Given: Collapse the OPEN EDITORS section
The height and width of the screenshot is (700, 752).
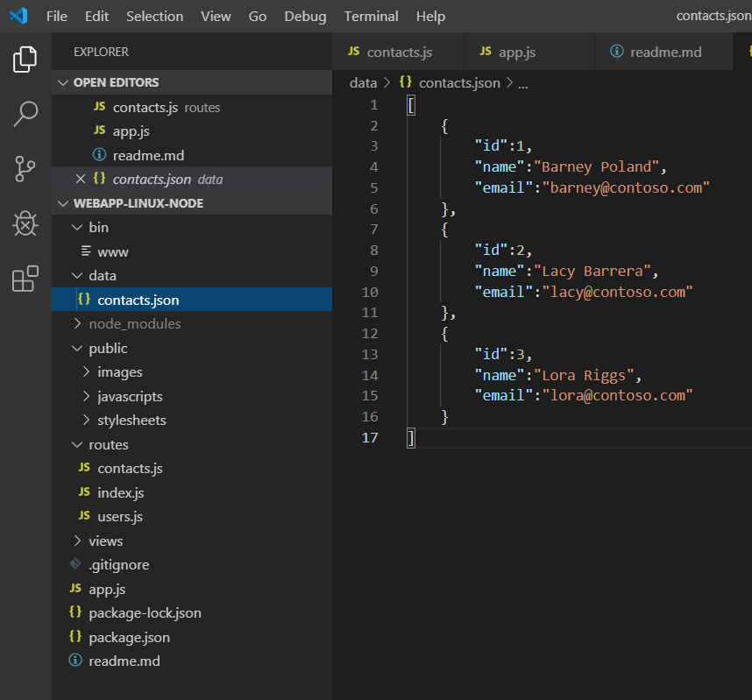Looking at the screenshot, I should [65, 82].
